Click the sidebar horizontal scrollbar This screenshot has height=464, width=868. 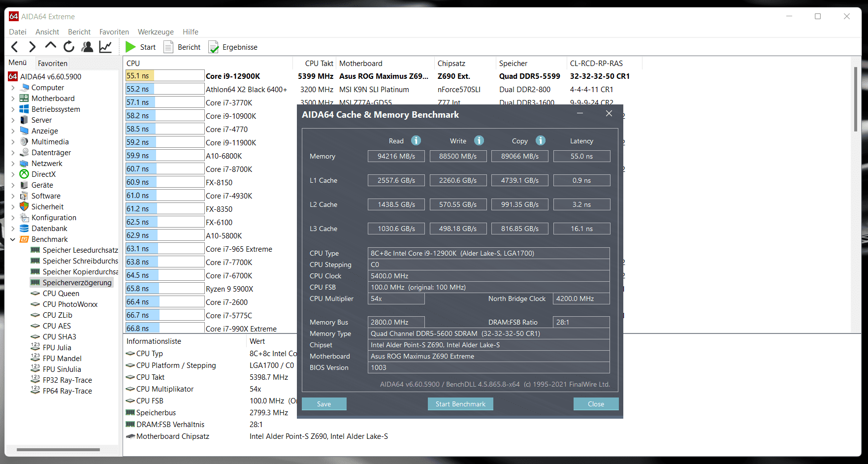tap(58, 449)
